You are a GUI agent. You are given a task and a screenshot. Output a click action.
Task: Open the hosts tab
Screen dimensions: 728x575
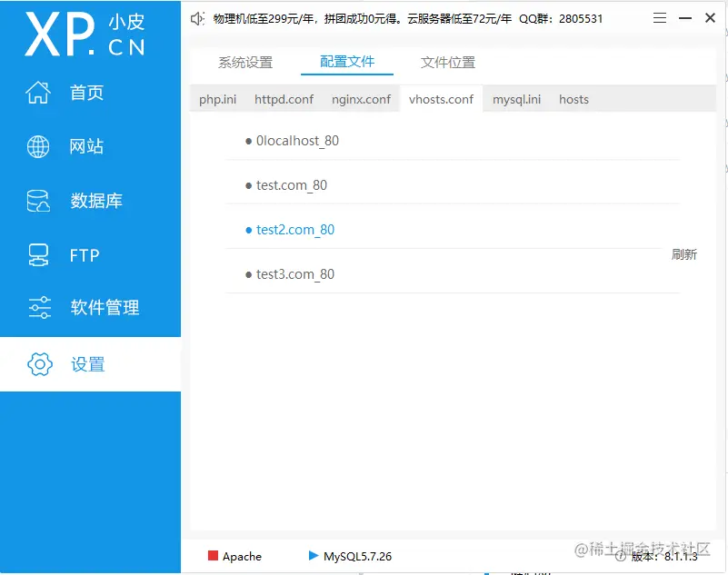point(573,99)
